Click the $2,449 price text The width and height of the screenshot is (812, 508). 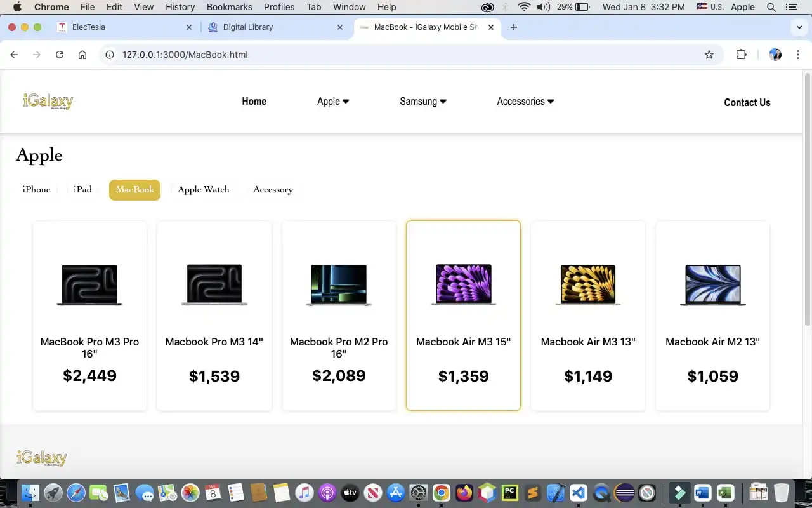(x=90, y=375)
